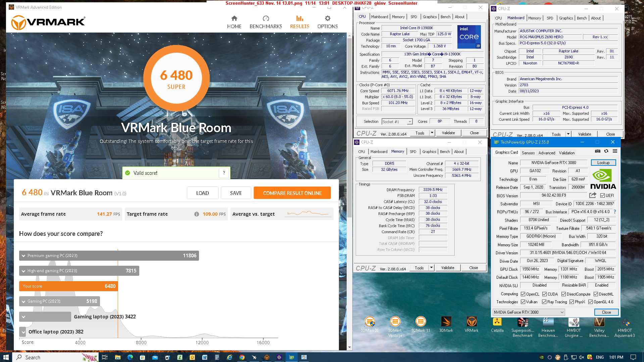Switch to Advanced tab in GPU-Z
This screenshot has width=644, height=362.
547,153
